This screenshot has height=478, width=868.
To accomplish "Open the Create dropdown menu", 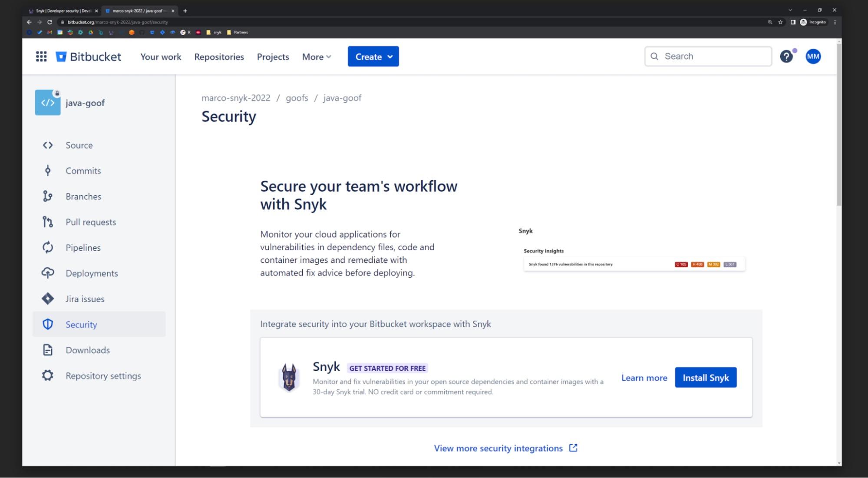I will (x=374, y=56).
